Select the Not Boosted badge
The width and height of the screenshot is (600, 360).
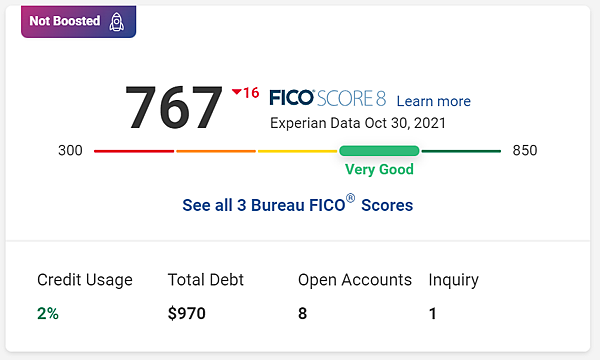pyautogui.click(x=78, y=21)
